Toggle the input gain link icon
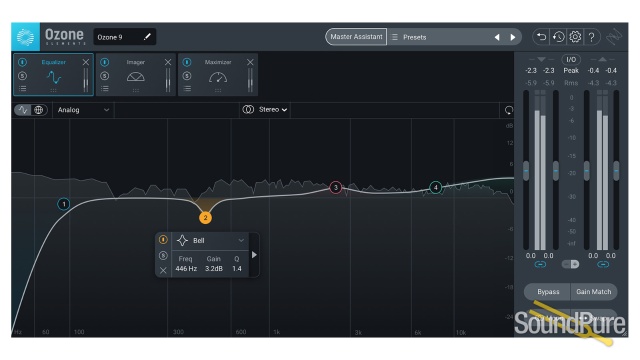This screenshot has width=640, height=360. [x=540, y=264]
